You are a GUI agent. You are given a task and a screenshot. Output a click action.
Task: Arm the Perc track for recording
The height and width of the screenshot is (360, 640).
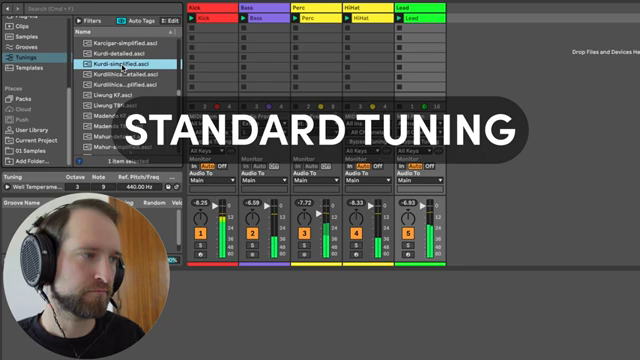(x=304, y=254)
